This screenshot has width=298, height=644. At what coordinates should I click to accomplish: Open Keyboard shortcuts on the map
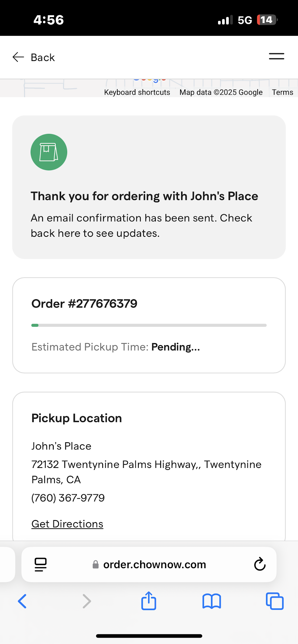[137, 92]
